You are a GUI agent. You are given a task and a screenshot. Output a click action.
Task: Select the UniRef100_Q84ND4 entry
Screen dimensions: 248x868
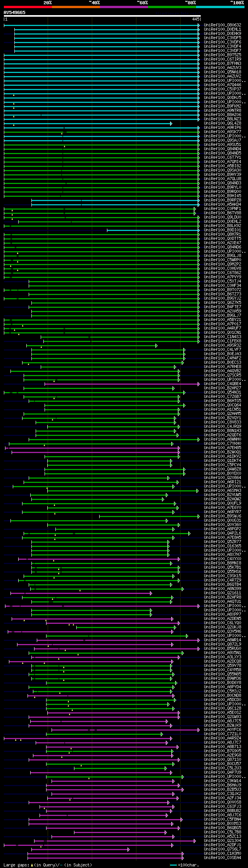tap(222, 149)
